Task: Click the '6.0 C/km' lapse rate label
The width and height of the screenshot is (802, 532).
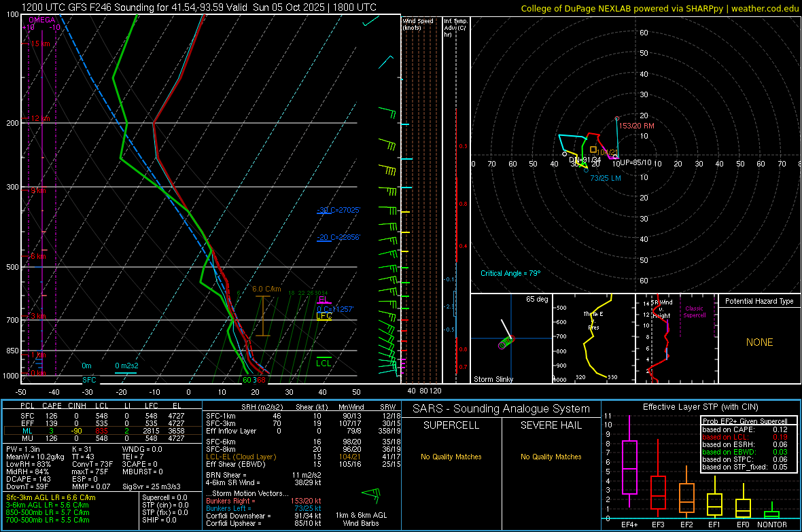Action: pyautogui.click(x=266, y=289)
